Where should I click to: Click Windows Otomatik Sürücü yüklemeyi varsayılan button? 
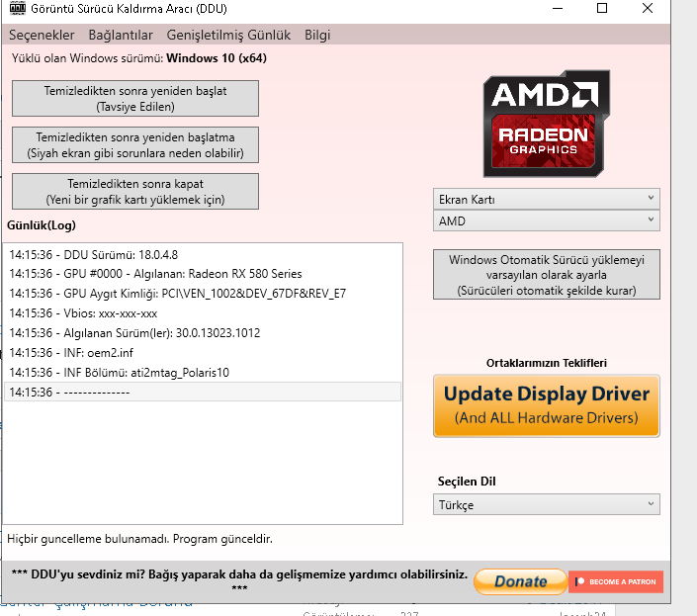[x=547, y=274]
